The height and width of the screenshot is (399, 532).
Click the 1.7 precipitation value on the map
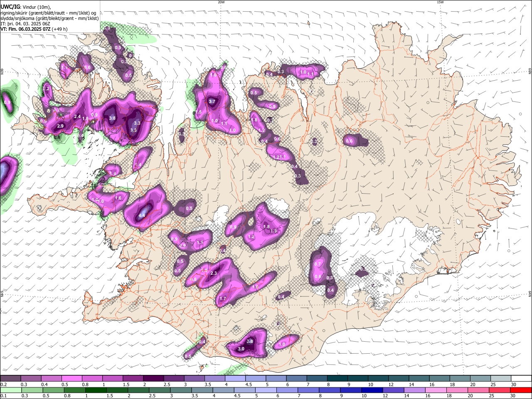click(x=223, y=298)
